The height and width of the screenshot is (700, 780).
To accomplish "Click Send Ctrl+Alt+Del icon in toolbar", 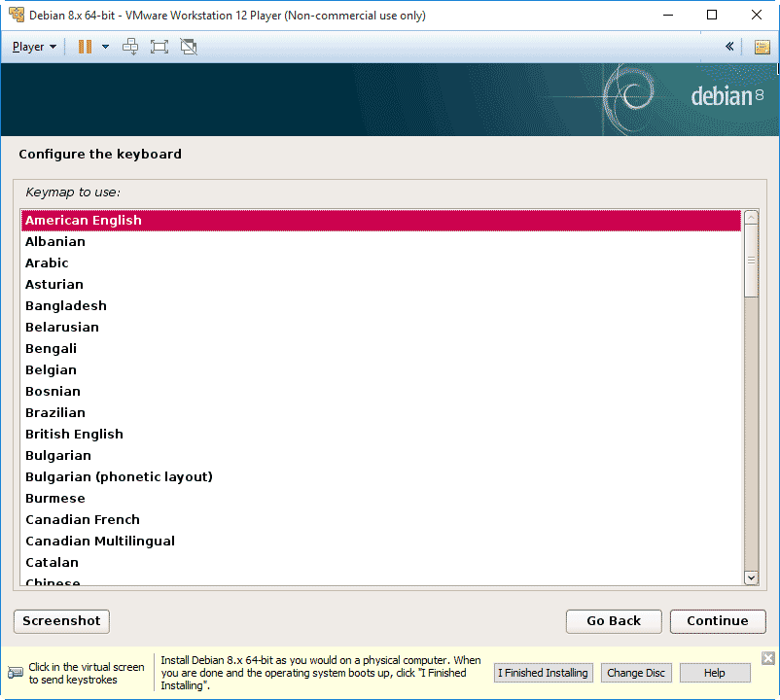I will 130,47.
